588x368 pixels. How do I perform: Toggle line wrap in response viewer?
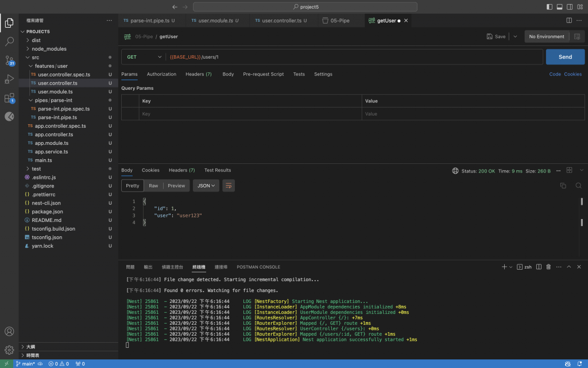click(x=229, y=186)
